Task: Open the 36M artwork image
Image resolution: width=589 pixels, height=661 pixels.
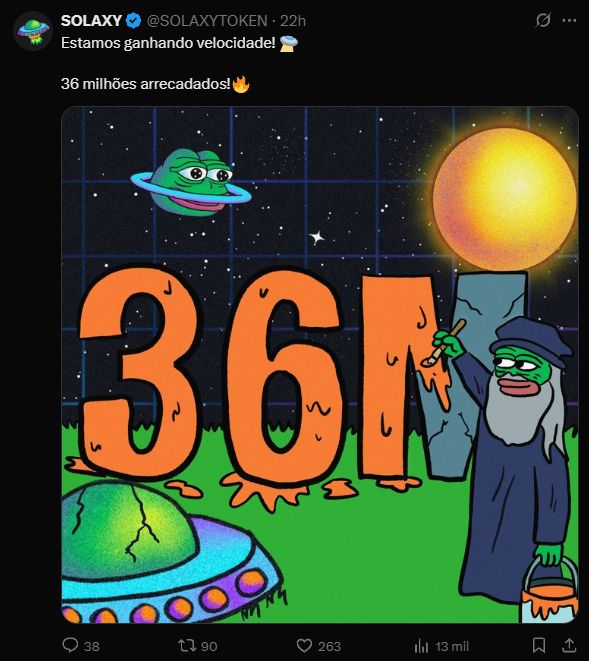Action: click(320, 365)
